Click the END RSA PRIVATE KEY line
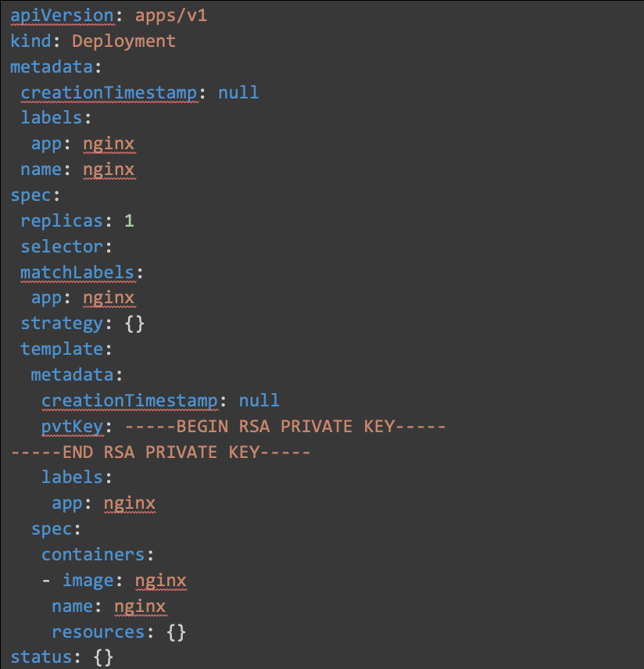 pos(161,453)
